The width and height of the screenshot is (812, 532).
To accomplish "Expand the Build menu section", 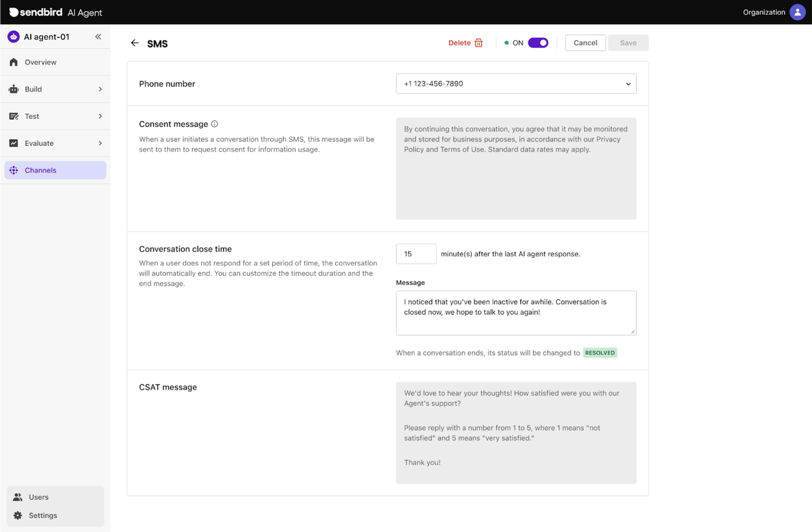I will (x=55, y=89).
